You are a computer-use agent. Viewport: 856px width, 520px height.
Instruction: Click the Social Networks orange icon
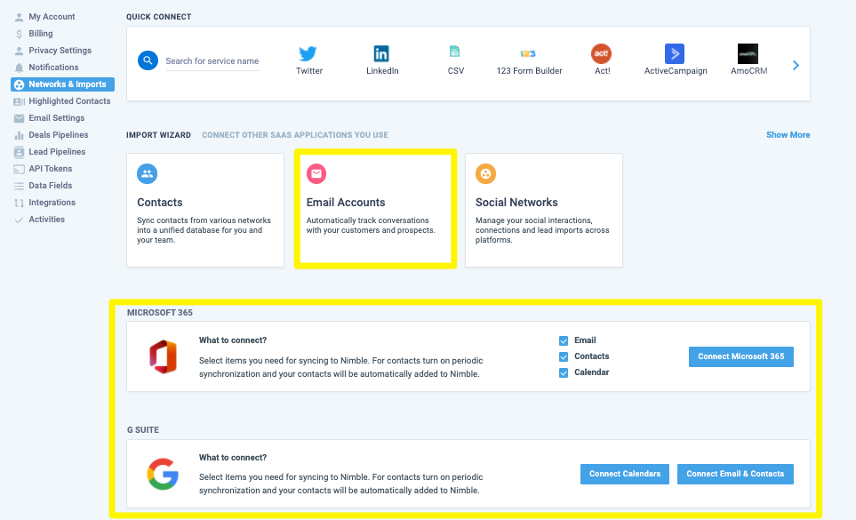[485, 174]
